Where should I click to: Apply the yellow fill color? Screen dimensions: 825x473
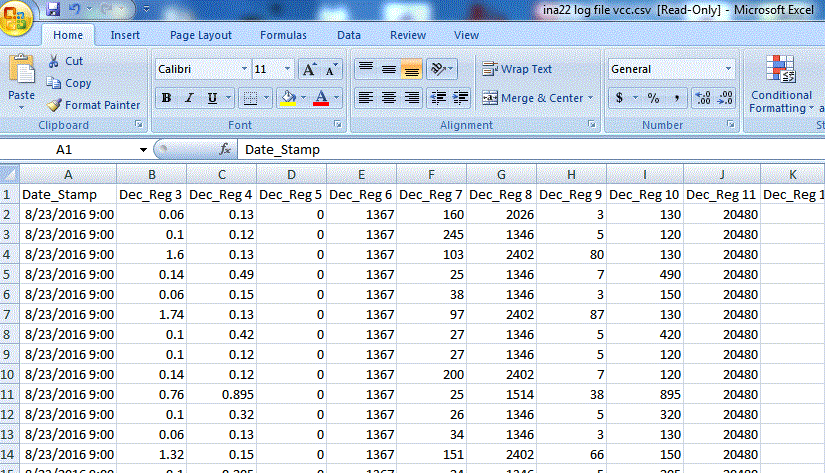(288, 98)
